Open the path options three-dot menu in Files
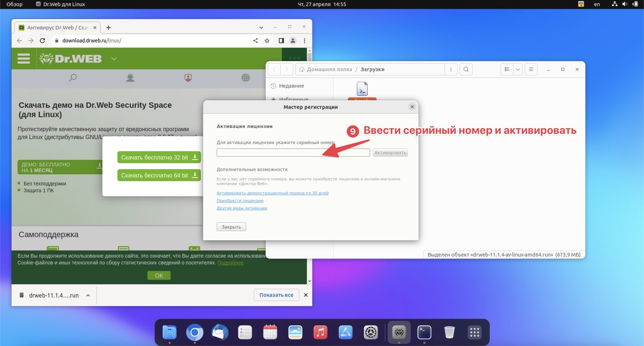This screenshot has width=644, height=346. coord(451,69)
